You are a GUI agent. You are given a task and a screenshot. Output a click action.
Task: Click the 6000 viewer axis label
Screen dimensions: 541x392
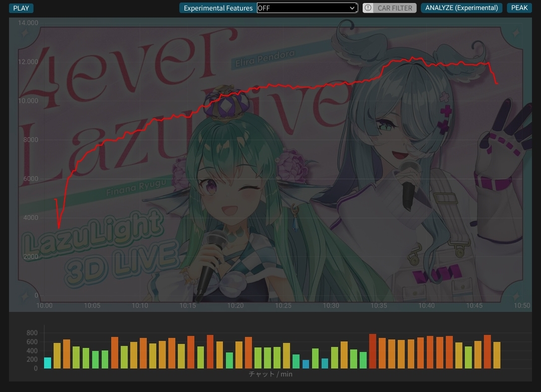coord(31,179)
